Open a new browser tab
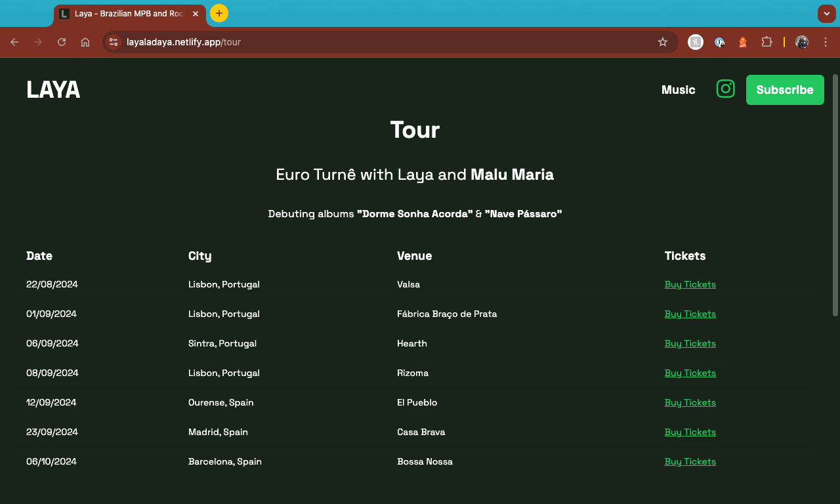Viewport: 840px width, 504px height. click(x=219, y=13)
